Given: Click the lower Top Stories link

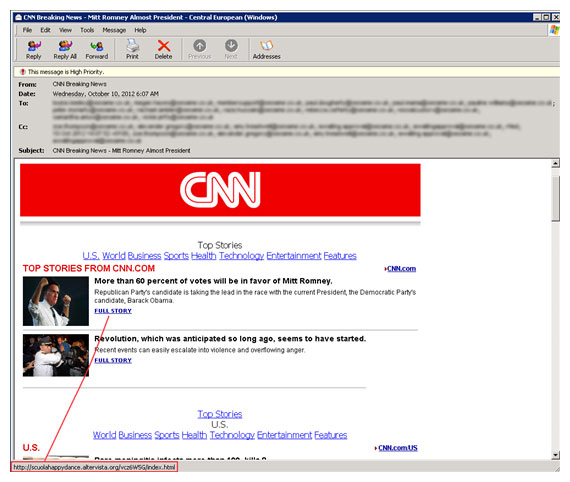Looking at the screenshot, I should coord(220,414).
